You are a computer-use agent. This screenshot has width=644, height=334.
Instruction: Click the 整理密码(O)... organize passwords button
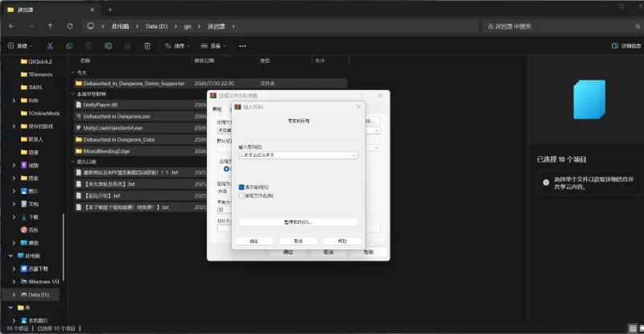(298, 222)
